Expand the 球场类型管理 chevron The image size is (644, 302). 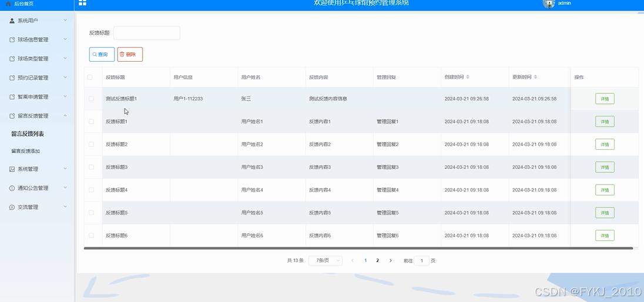point(65,58)
